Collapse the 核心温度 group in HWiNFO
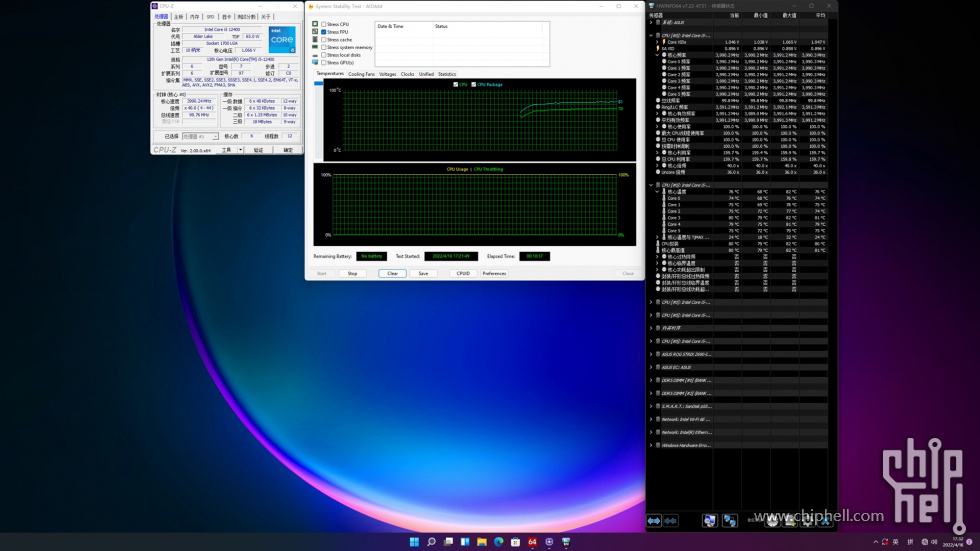980x551 pixels. click(658, 192)
